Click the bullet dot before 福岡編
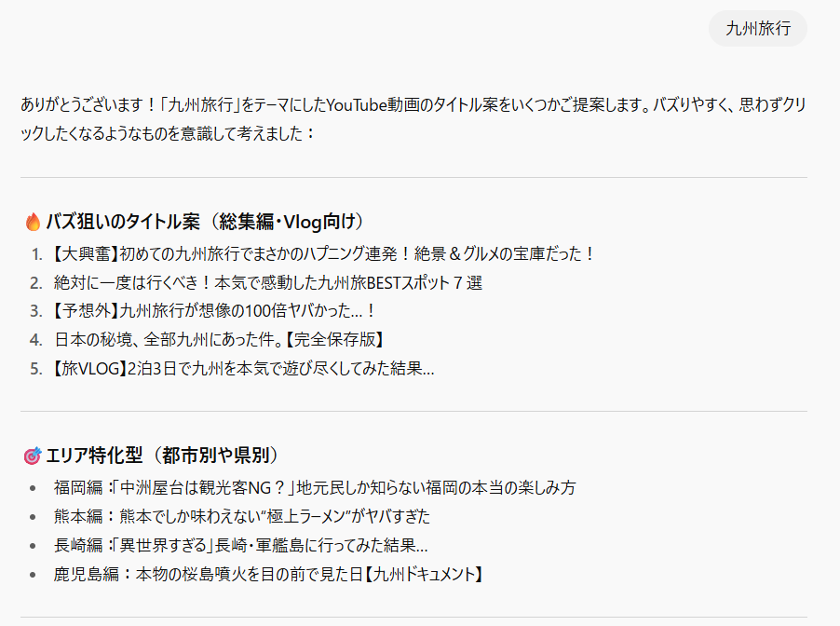This screenshot has width=840, height=626. [34, 488]
